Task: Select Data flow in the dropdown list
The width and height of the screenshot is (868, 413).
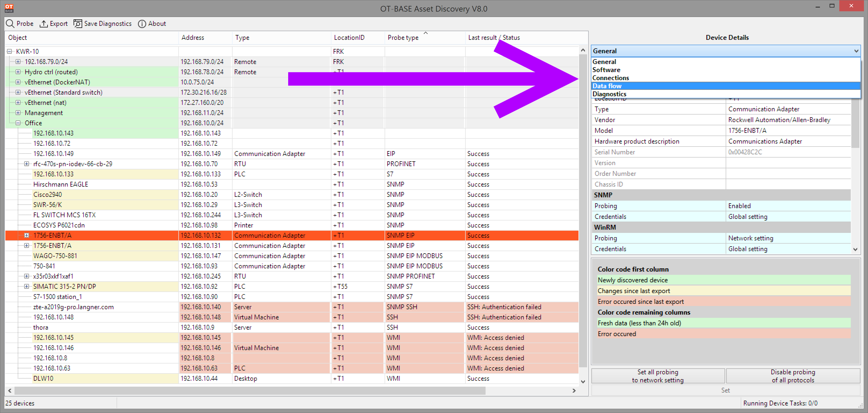Action: pos(726,86)
